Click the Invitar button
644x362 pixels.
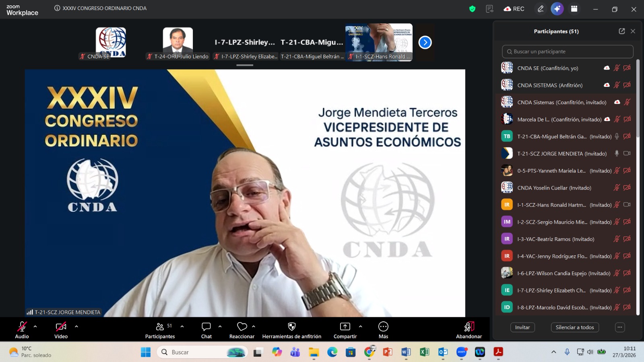522,327
